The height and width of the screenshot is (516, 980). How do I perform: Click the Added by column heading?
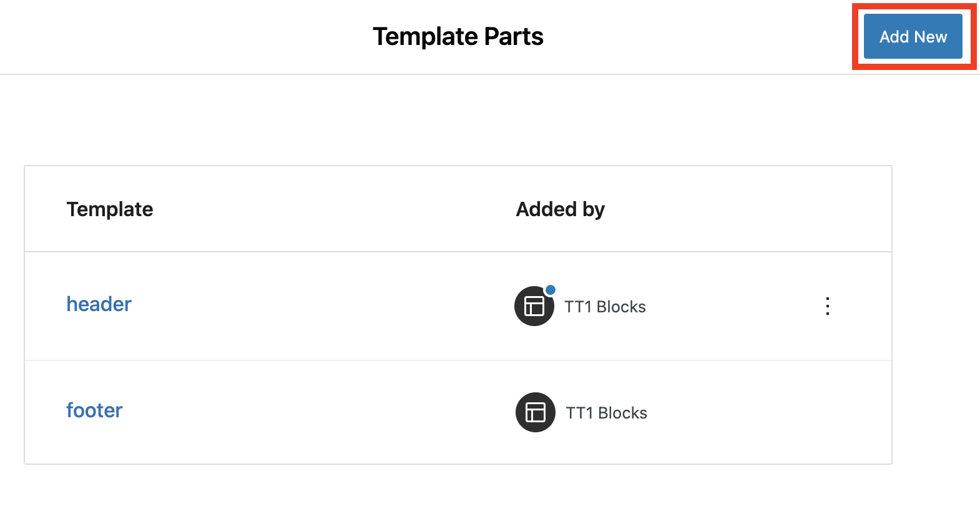tap(560, 209)
